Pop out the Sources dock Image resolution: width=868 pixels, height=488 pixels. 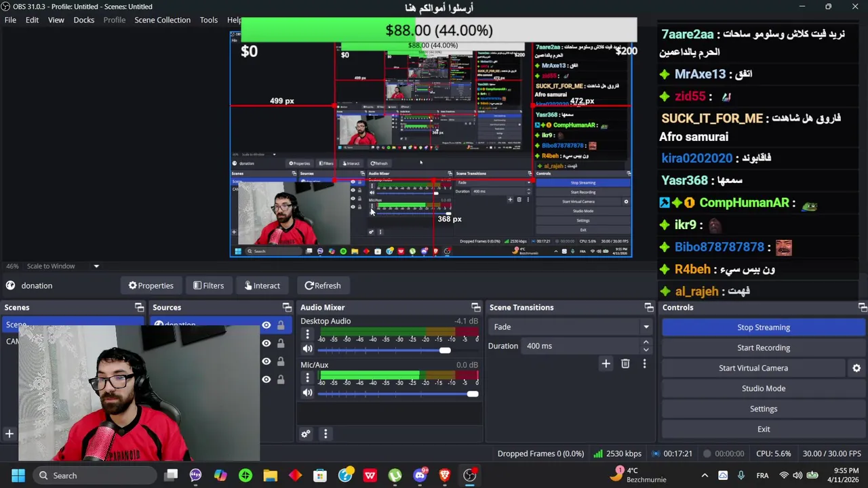[287, 308]
